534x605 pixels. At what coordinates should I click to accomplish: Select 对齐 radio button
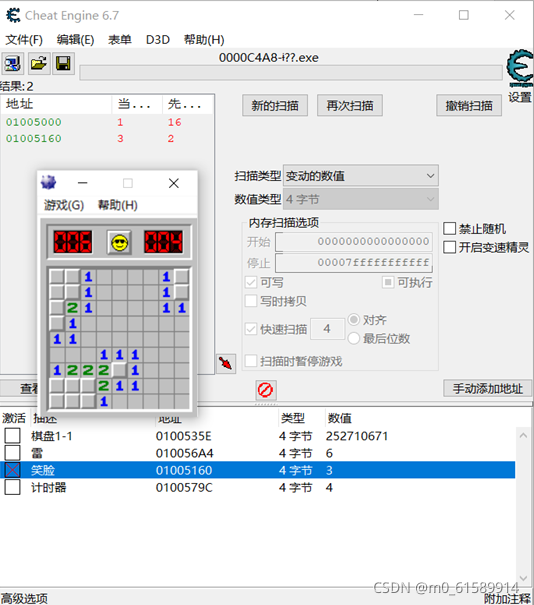(354, 319)
